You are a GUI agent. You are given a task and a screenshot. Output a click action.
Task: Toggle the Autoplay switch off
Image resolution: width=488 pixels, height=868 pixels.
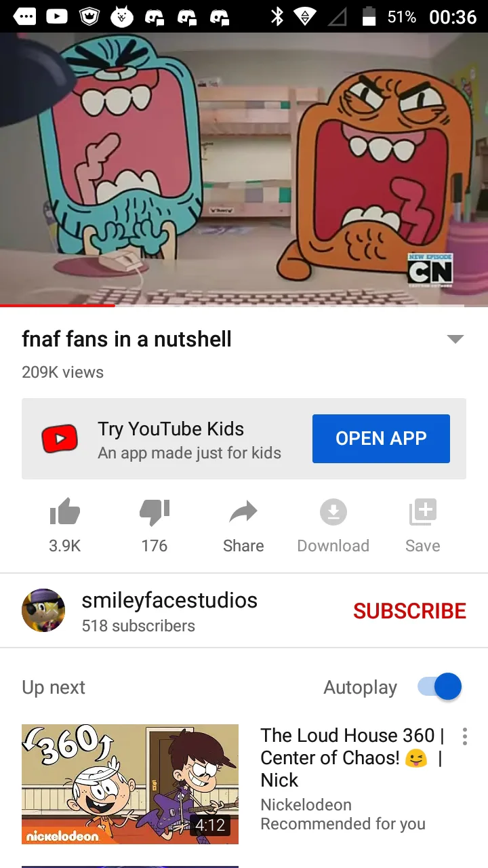[x=439, y=687]
